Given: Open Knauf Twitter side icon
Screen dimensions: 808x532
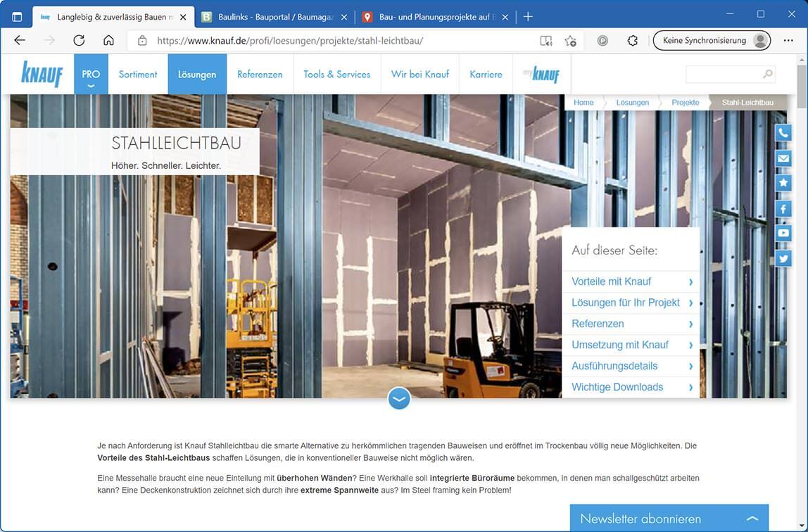Looking at the screenshot, I should pyautogui.click(x=783, y=258).
